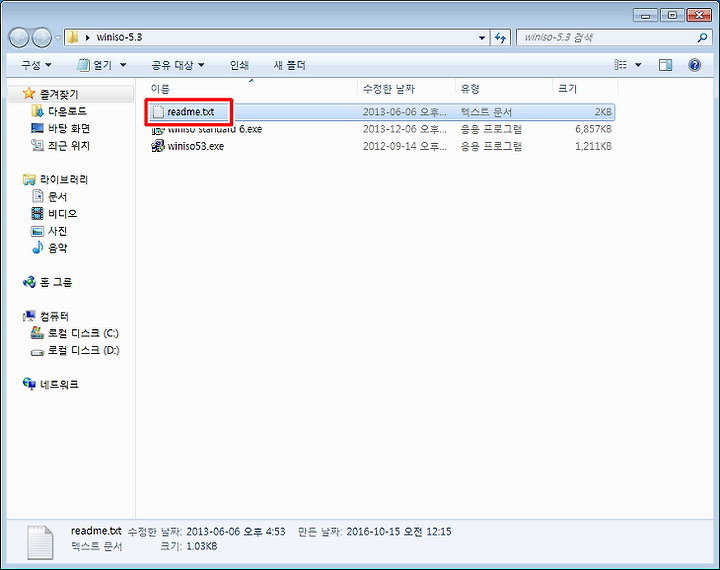
Task: Open the 공유 대상 (Share with) menu
Action: [x=178, y=65]
